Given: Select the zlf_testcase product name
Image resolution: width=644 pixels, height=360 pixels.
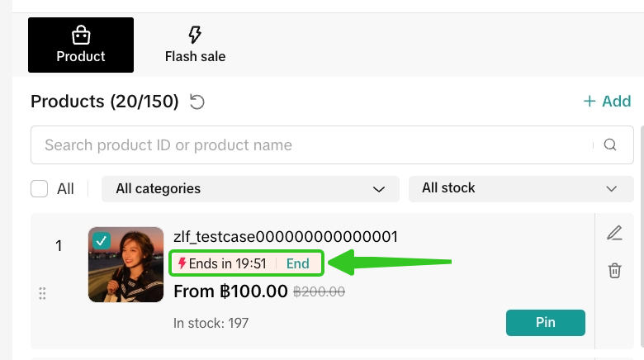Looking at the screenshot, I should [x=286, y=237].
